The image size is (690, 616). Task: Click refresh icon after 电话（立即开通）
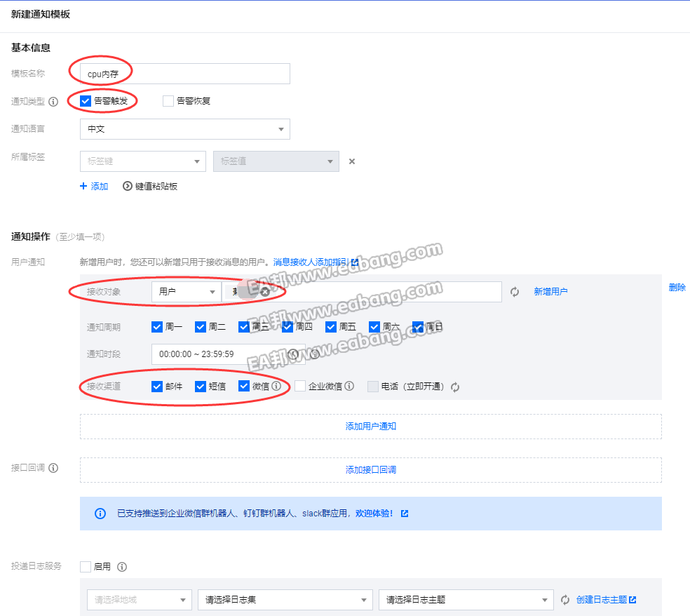455,387
